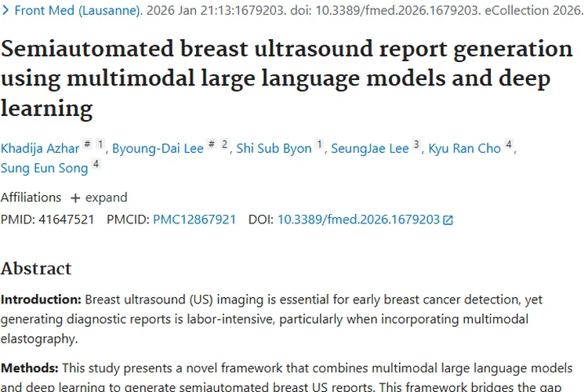Click affiliation superscript 1 after Shi Sub Byon

[319, 144]
